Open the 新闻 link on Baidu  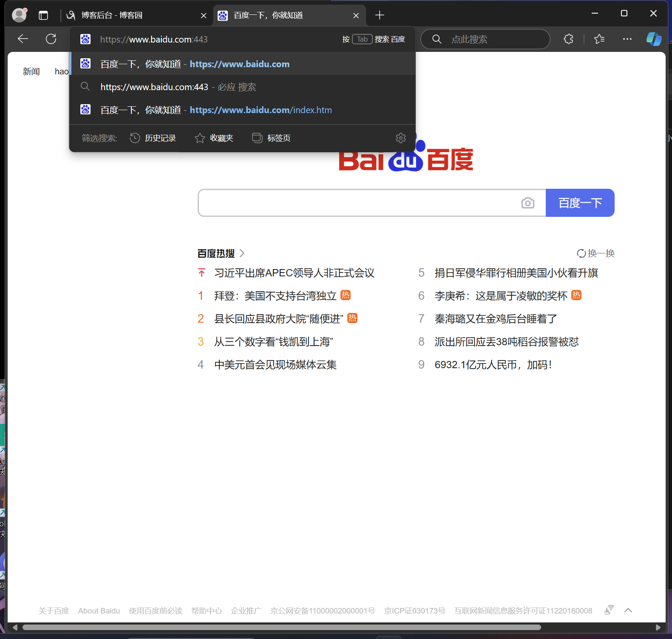(31, 71)
